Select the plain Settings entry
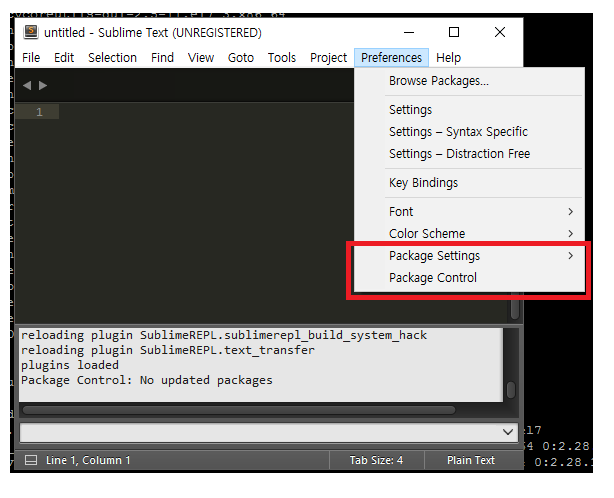 pyautogui.click(x=469, y=110)
